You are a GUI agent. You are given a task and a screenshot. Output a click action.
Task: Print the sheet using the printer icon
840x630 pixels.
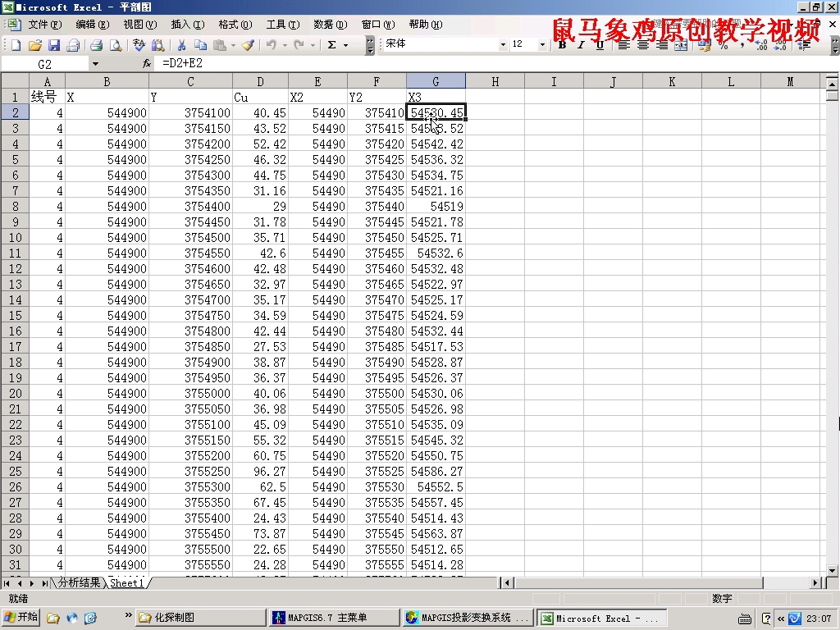coord(97,46)
